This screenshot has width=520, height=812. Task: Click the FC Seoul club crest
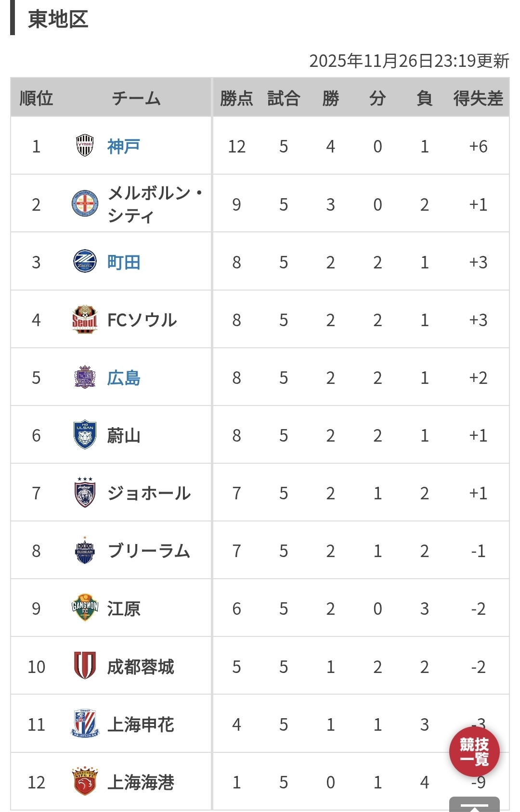pyautogui.click(x=85, y=319)
